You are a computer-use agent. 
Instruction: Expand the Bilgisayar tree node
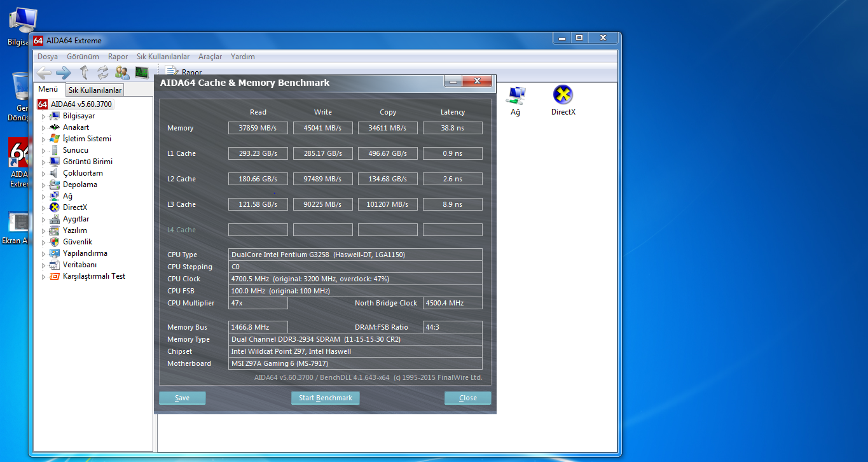click(x=44, y=116)
